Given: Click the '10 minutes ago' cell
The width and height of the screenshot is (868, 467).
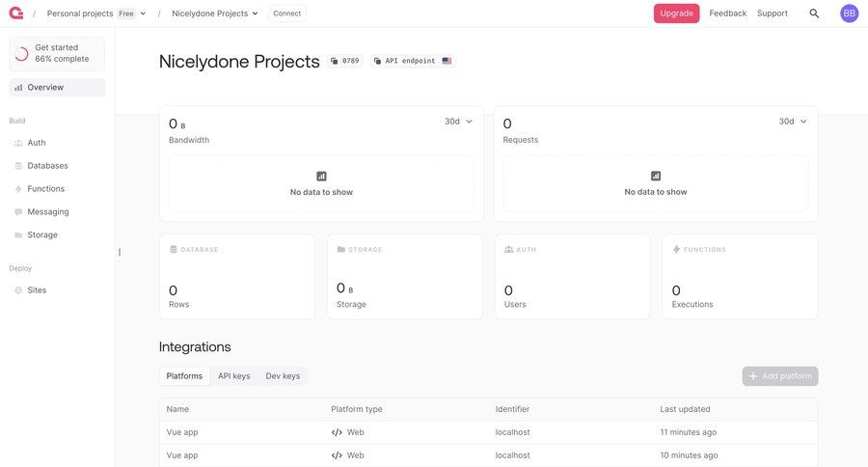Looking at the screenshot, I should point(689,455).
